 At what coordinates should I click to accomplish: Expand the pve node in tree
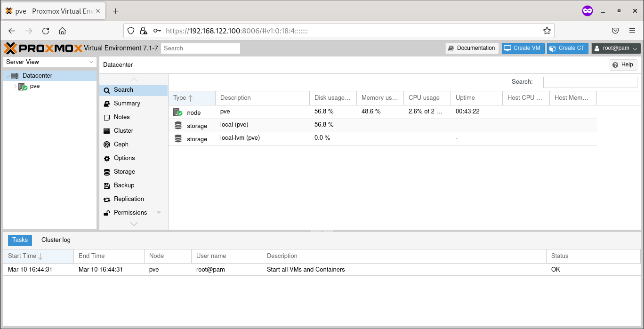(15, 87)
